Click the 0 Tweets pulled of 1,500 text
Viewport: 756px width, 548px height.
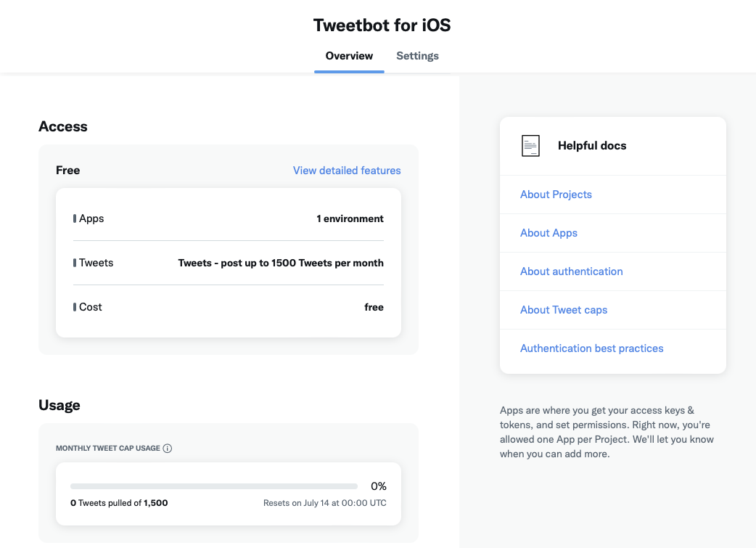(x=119, y=503)
